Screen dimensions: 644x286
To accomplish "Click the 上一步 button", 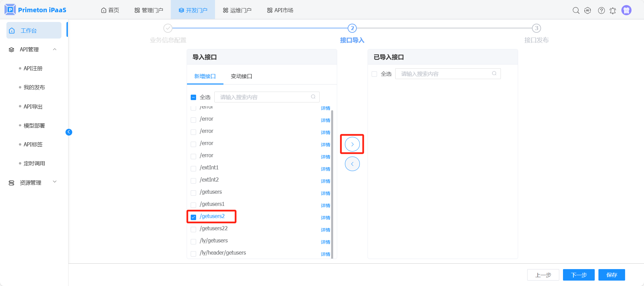I will pos(543,275).
